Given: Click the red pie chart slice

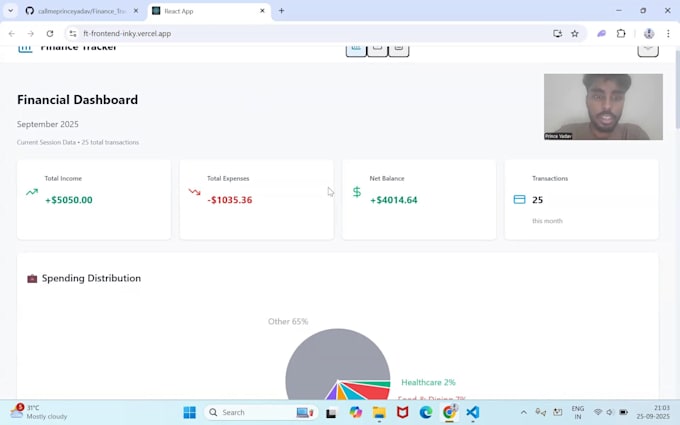Looking at the screenshot, I should click(375, 391).
